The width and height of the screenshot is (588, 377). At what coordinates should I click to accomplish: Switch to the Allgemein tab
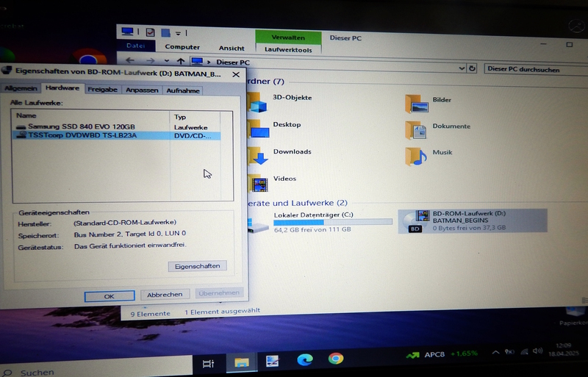21,88
